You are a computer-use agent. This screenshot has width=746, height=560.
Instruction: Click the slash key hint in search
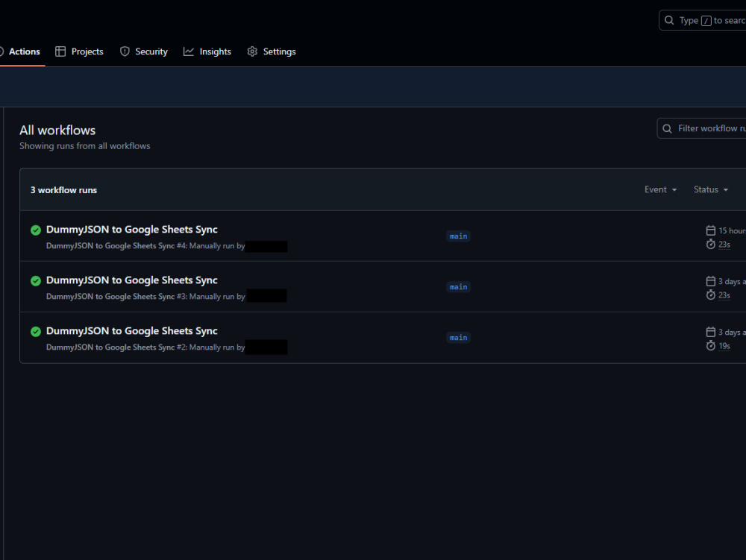click(706, 20)
